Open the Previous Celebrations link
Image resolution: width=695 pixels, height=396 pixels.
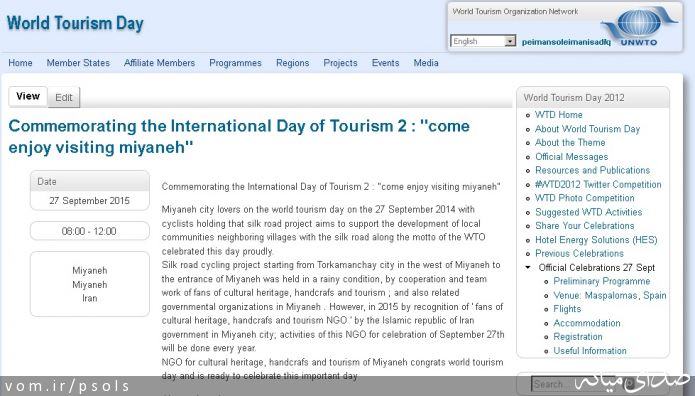point(579,254)
